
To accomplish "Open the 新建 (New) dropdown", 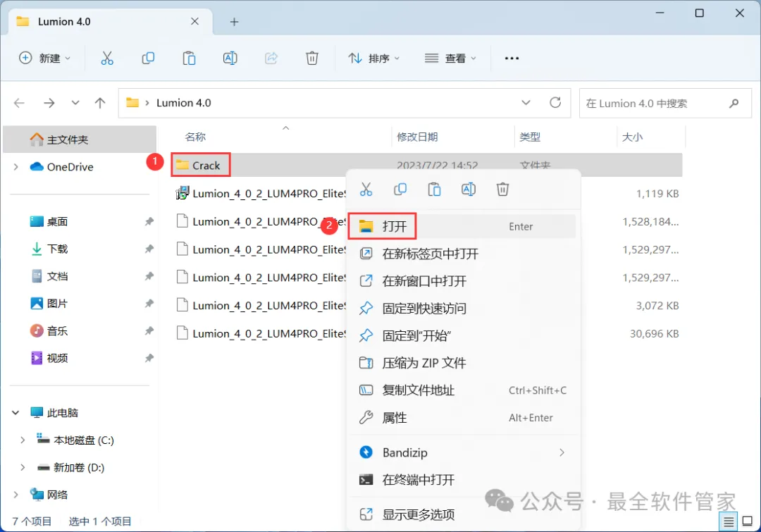I will (x=44, y=58).
